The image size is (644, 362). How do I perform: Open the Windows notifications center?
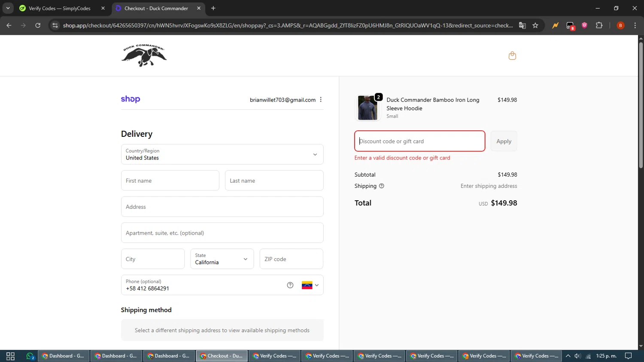point(628,356)
